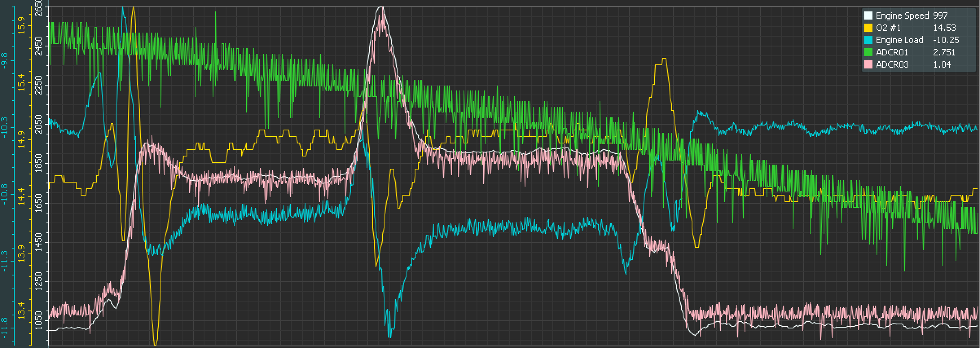Click the -9.8 tick on the cyan load axis
Screen dimensions: 980x348
[x=4, y=60]
